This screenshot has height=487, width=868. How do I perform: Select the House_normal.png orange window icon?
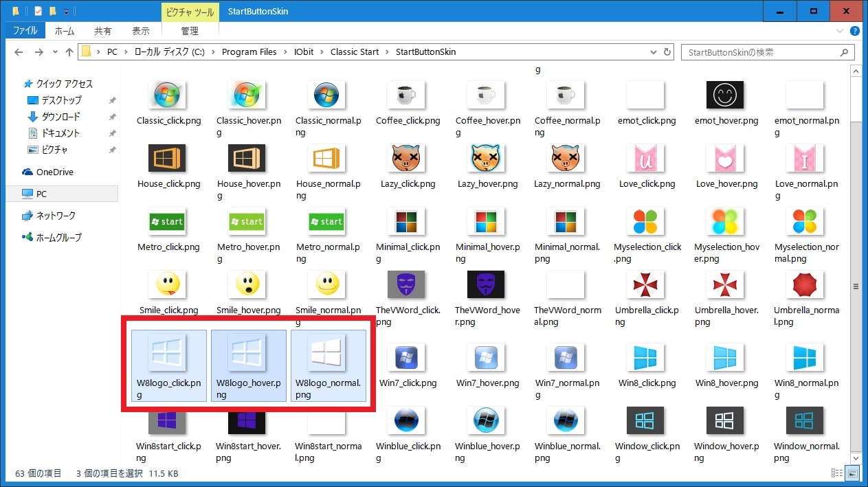click(326, 158)
